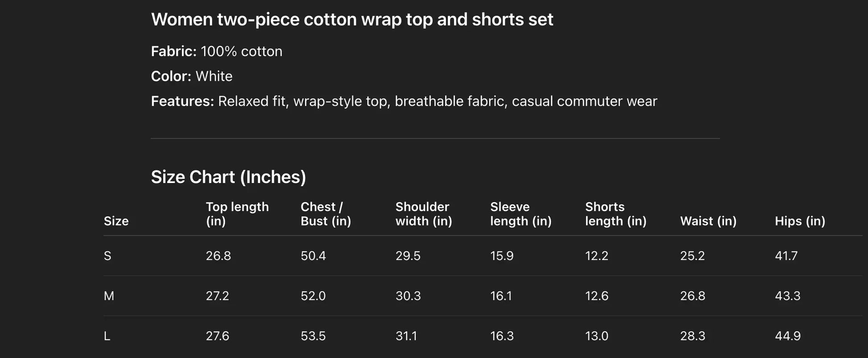This screenshot has width=868, height=358.
Task: Click the 12.2 shorts length value
Action: (x=596, y=256)
